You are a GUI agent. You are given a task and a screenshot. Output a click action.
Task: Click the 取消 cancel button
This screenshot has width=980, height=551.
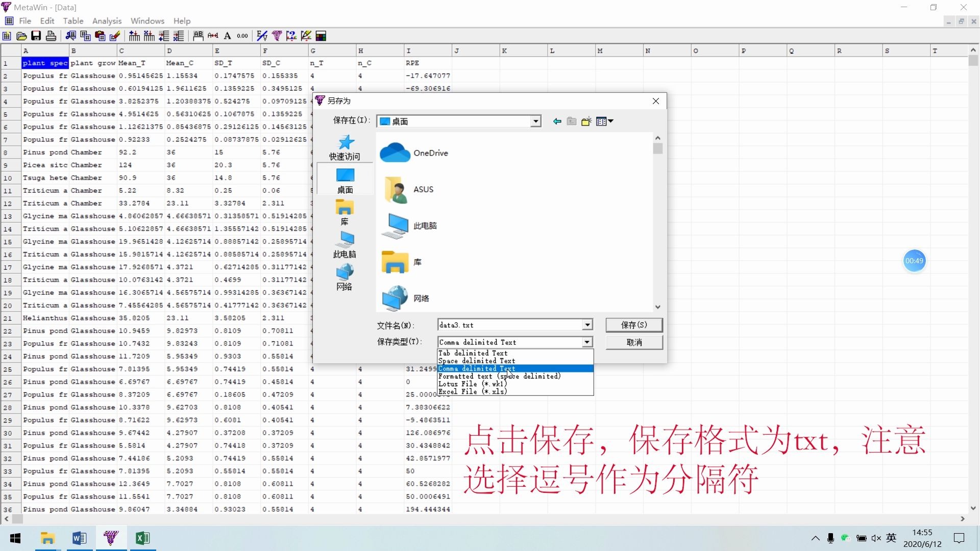[x=634, y=342]
